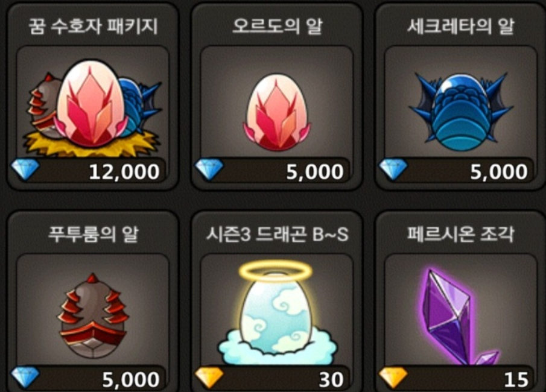Viewport: 546px width, 392px height.
Task: Pick the spiked red 푸투룸의 알 egg
Action: (x=93, y=316)
